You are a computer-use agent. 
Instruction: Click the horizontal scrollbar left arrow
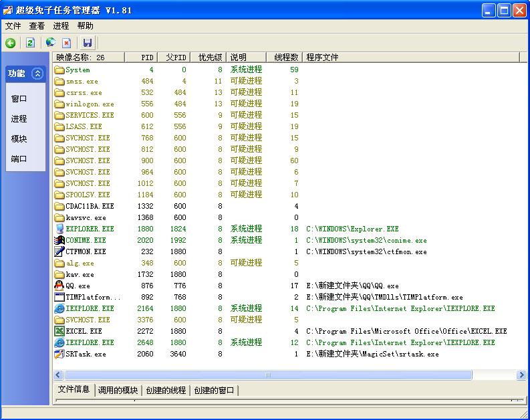(58, 375)
